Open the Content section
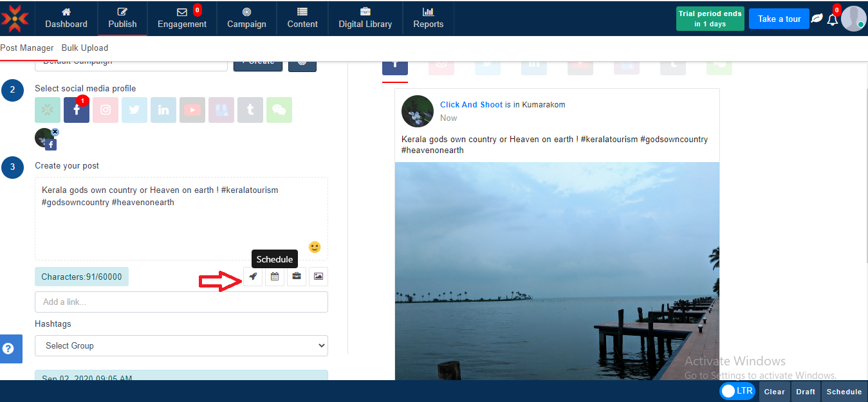868x402 pixels. [x=302, y=18]
